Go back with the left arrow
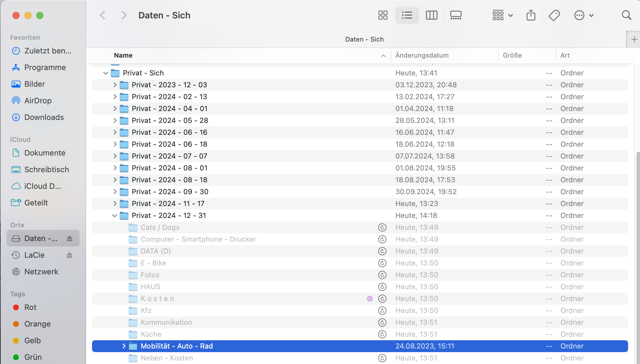 (103, 15)
